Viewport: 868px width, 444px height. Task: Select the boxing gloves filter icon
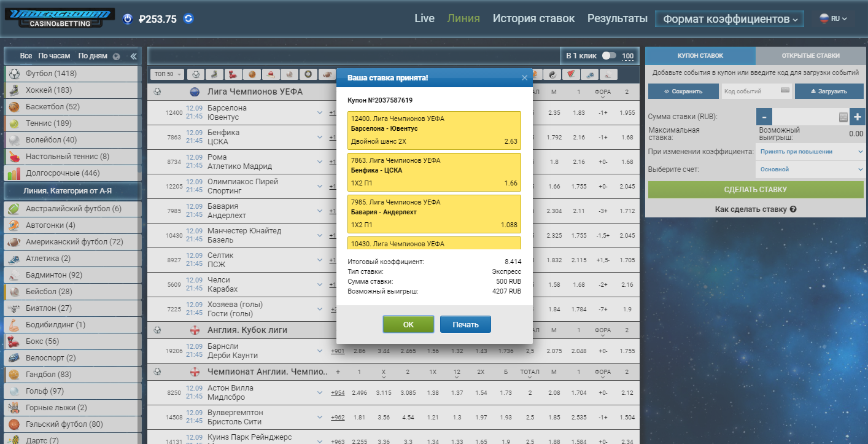pyautogui.click(x=233, y=74)
